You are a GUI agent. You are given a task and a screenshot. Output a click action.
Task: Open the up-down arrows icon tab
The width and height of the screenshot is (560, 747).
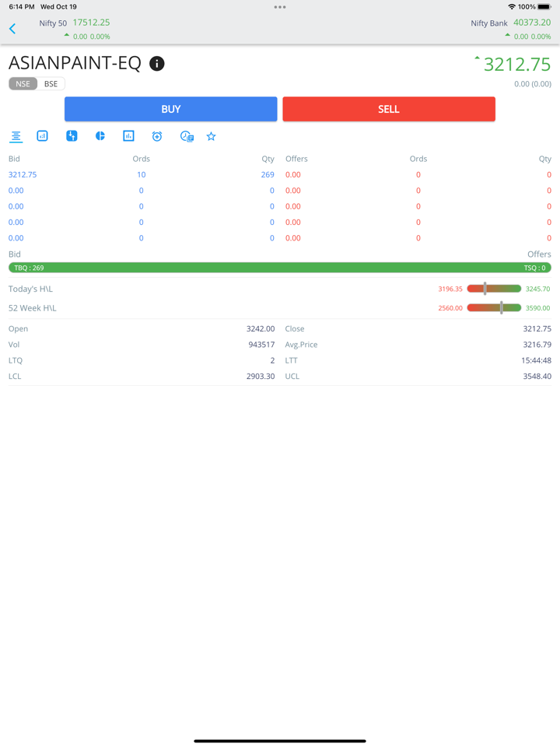click(72, 136)
